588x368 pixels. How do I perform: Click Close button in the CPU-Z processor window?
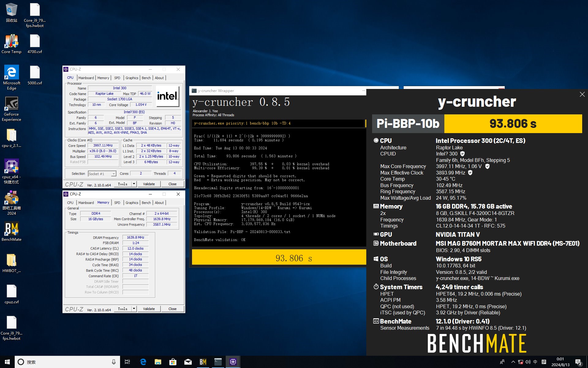172,184
